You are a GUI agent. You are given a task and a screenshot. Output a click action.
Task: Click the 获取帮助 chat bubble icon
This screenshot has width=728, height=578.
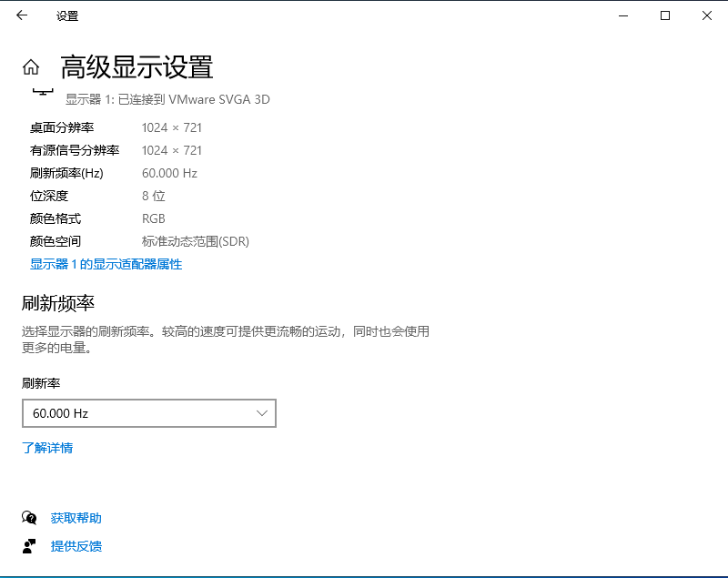click(x=29, y=518)
